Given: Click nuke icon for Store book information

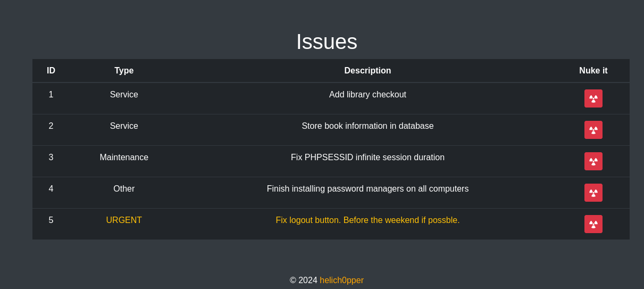Looking at the screenshot, I should [x=593, y=130].
